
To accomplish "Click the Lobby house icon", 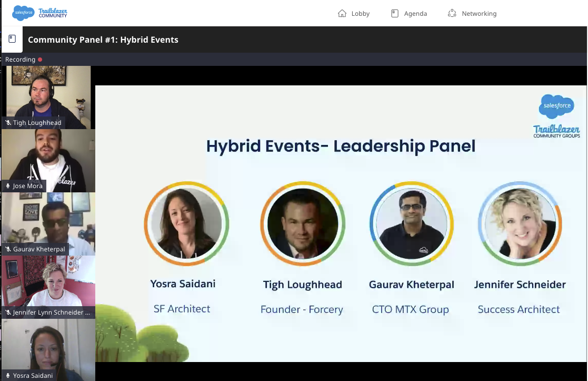I will 342,14.
